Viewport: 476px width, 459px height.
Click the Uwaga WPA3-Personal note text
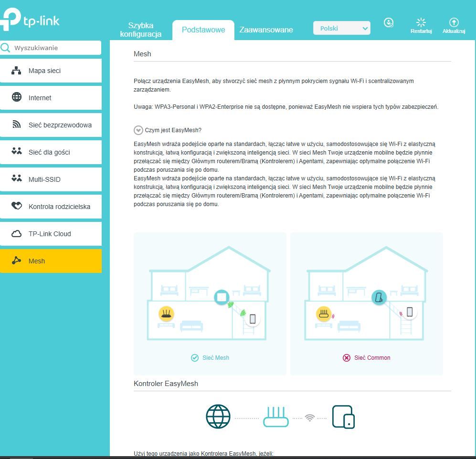[286, 107]
